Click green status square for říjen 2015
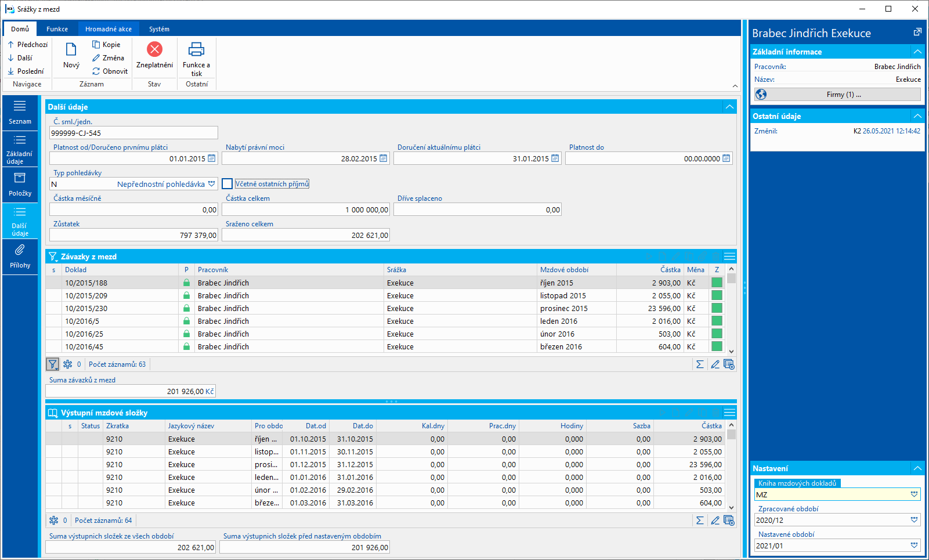The image size is (929, 560). [717, 283]
